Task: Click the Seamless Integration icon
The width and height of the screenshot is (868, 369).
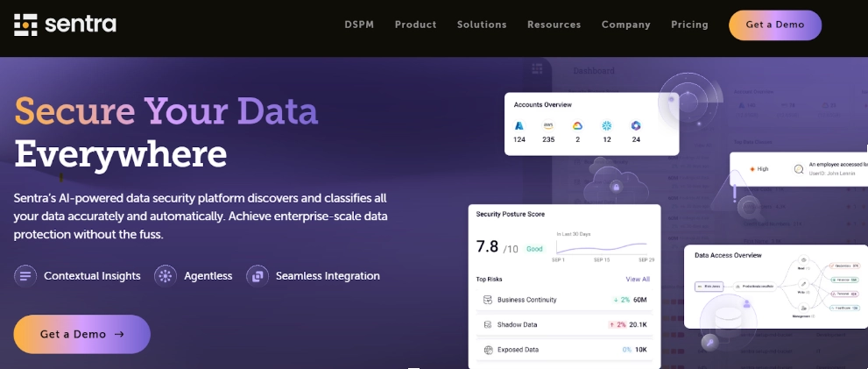Action: 258,276
